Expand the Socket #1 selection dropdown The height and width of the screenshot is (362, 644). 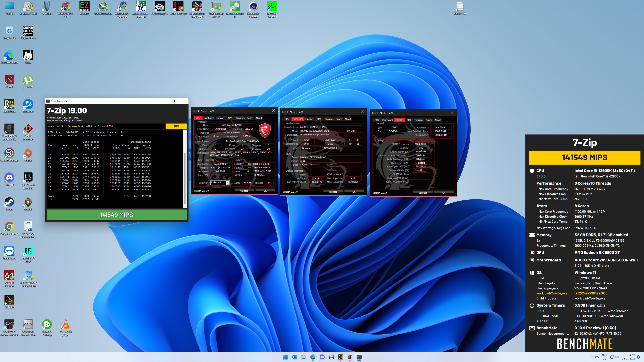[x=228, y=183]
